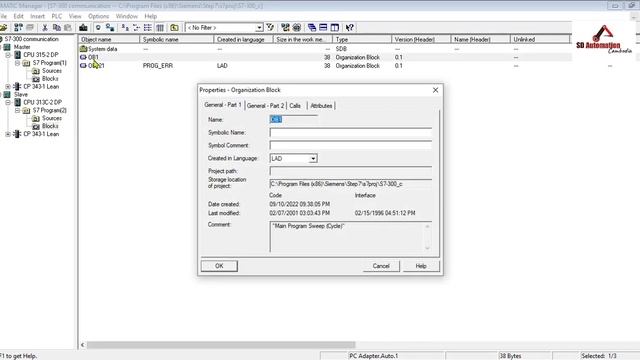Open the View menu
This screenshot has height=360, width=640.
click(75, 16)
